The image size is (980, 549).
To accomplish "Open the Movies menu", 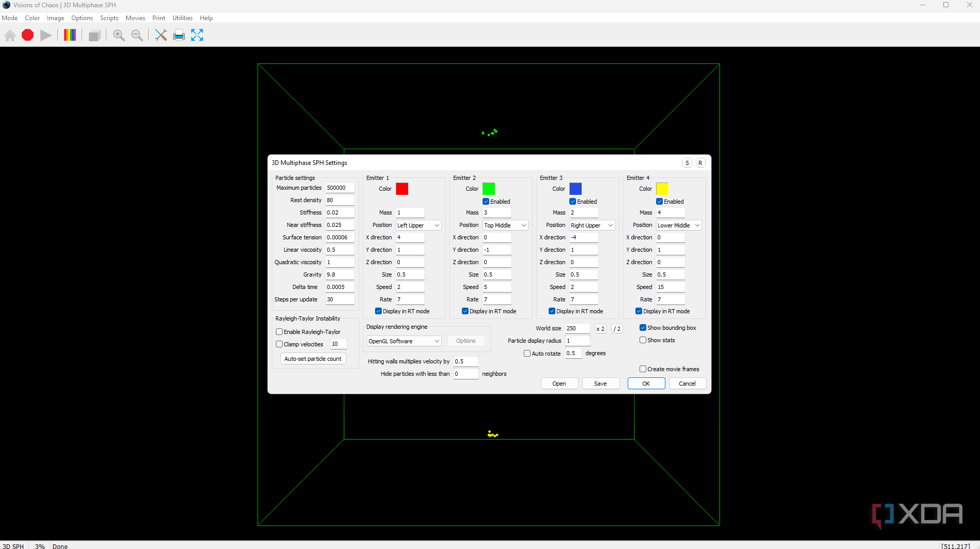I will (x=135, y=18).
